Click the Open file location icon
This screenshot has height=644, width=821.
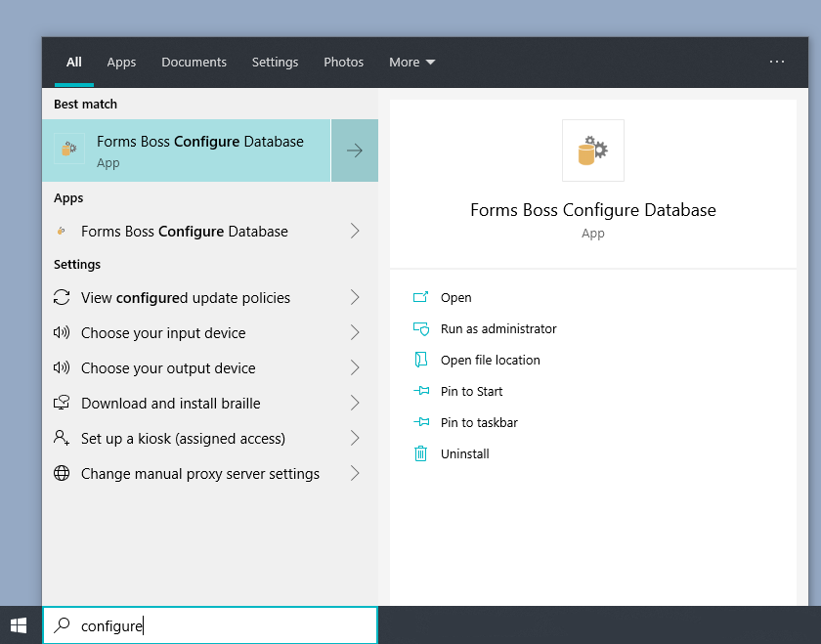(421, 361)
